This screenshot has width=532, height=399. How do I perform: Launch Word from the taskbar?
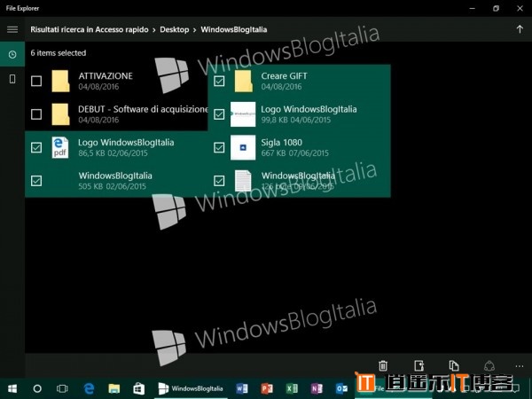tap(242, 388)
